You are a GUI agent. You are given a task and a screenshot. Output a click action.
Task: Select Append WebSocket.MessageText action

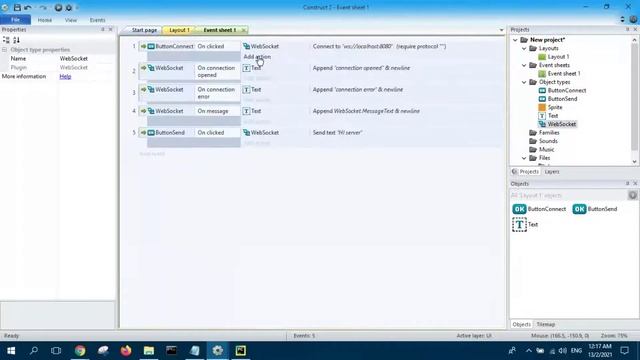pos(366,111)
